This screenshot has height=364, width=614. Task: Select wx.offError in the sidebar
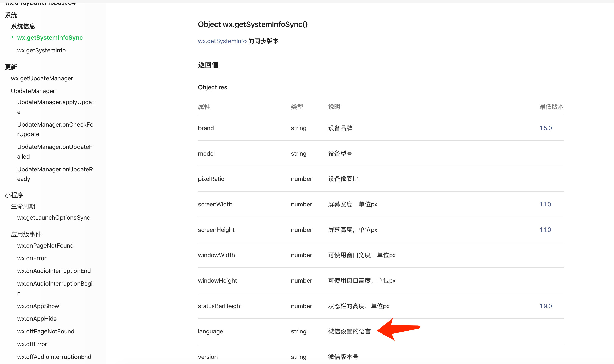click(x=32, y=344)
